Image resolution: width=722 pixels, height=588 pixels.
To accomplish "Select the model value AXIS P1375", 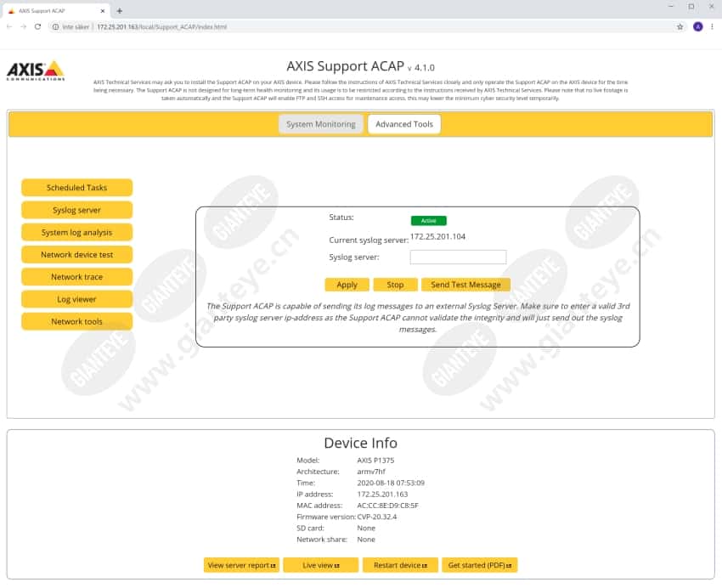I will (375, 461).
